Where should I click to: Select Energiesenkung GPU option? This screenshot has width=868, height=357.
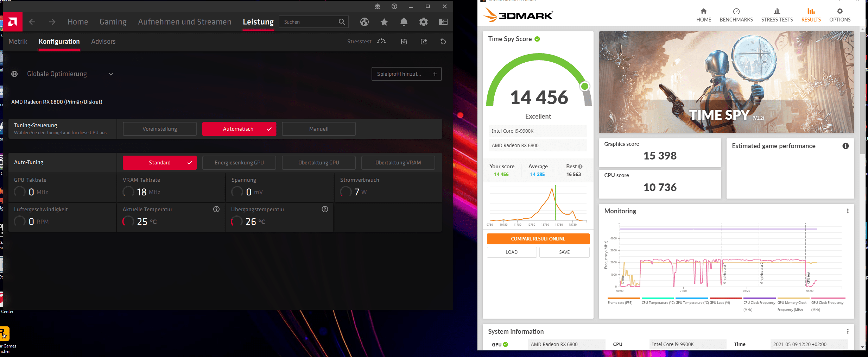coord(239,163)
